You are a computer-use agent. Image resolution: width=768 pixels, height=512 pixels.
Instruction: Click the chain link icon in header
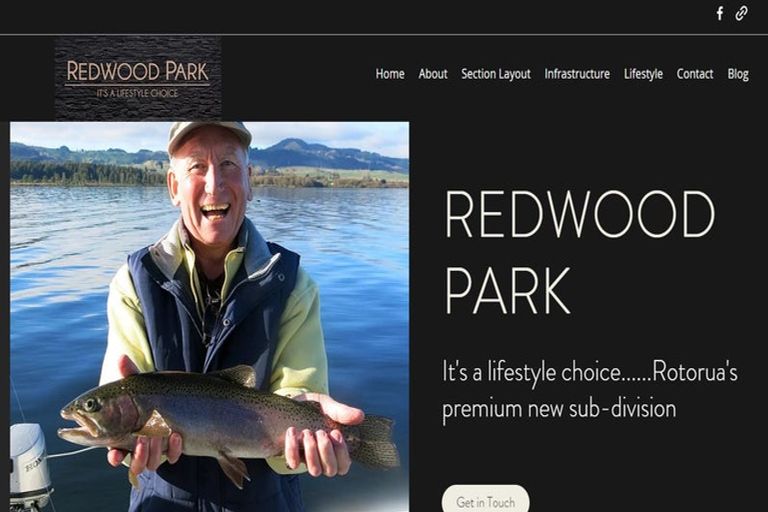pyautogui.click(x=741, y=13)
